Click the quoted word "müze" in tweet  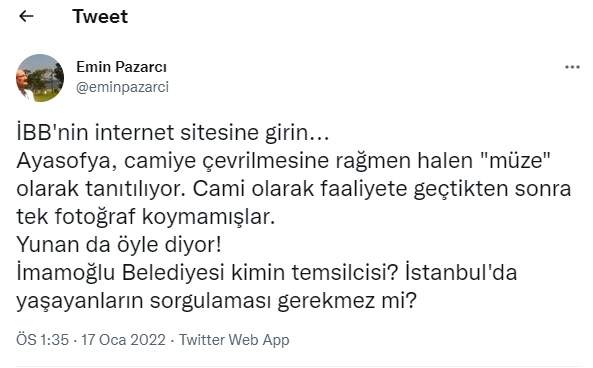point(514,160)
